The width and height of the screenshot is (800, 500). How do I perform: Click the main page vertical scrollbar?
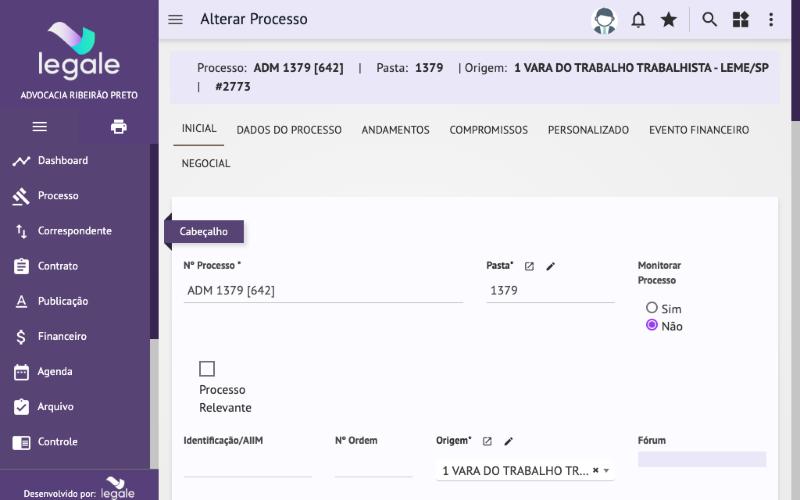[795, 60]
